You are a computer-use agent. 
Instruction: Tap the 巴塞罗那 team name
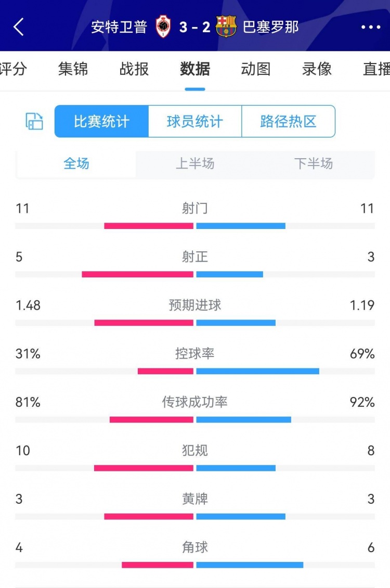(271, 27)
